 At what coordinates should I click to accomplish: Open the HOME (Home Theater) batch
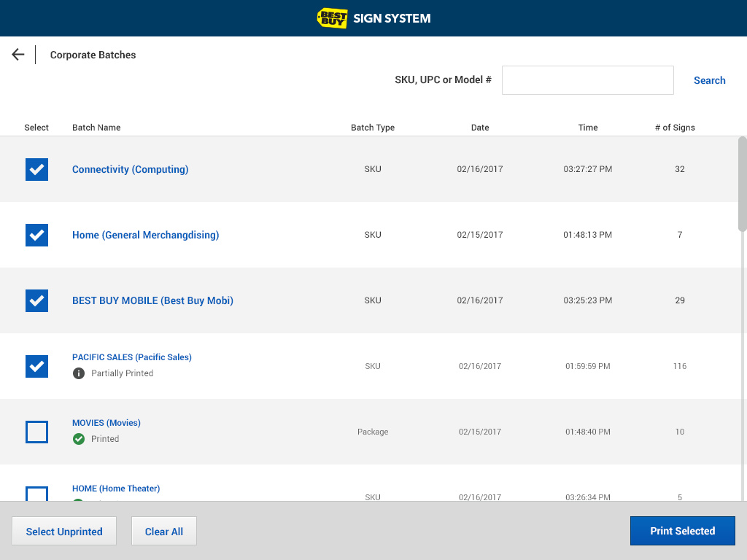tap(116, 489)
